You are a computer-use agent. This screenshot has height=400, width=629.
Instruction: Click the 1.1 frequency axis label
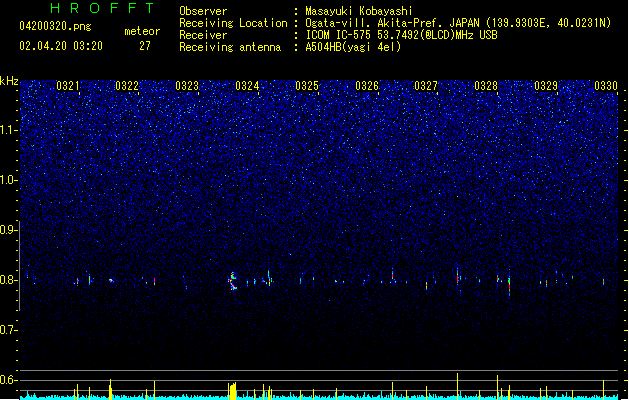pos(9,130)
